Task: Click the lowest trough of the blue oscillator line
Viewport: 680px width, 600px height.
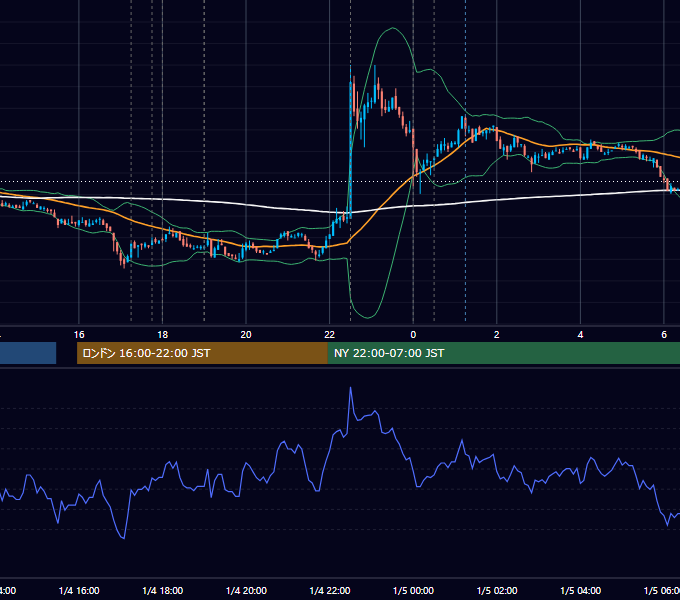Action: coord(124,538)
